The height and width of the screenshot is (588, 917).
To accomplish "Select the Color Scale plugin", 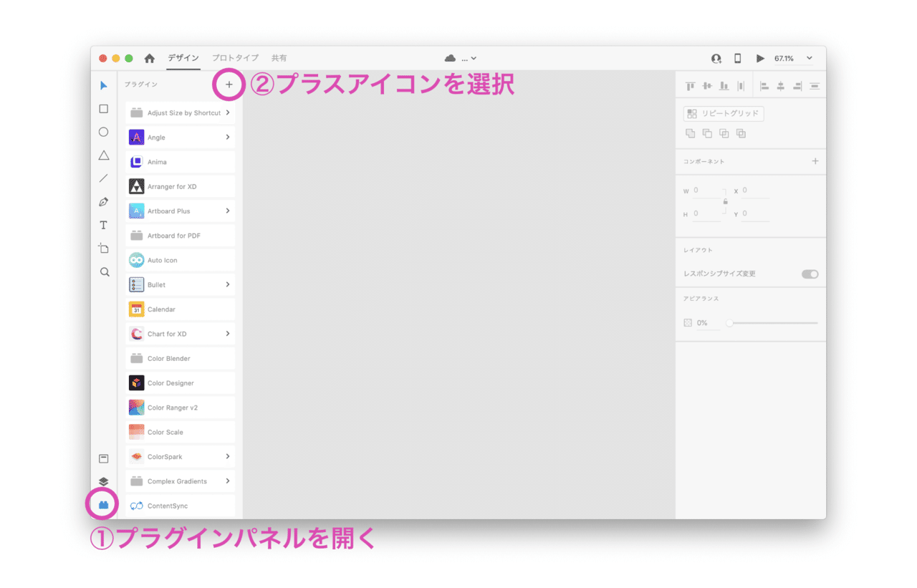I will pyautogui.click(x=181, y=432).
